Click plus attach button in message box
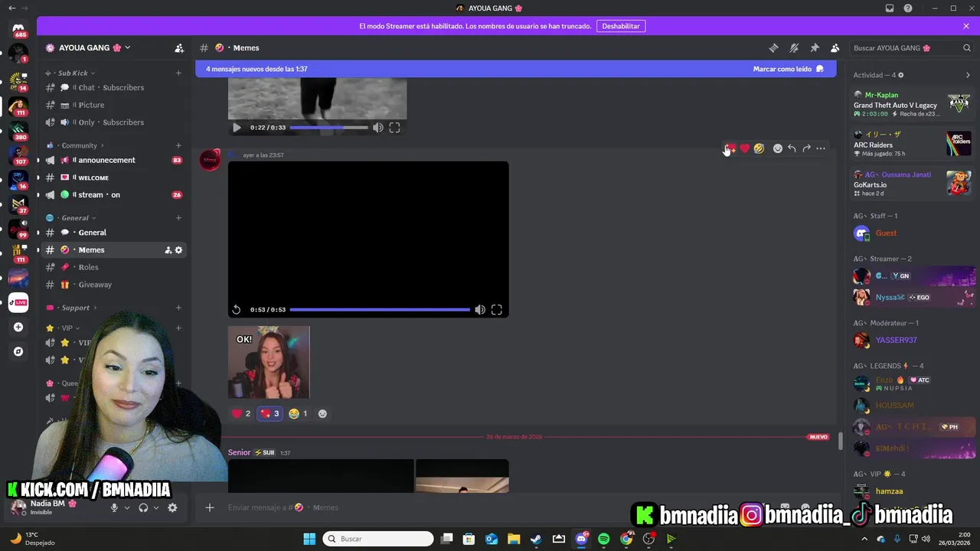980x551 pixels. coord(210,507)
